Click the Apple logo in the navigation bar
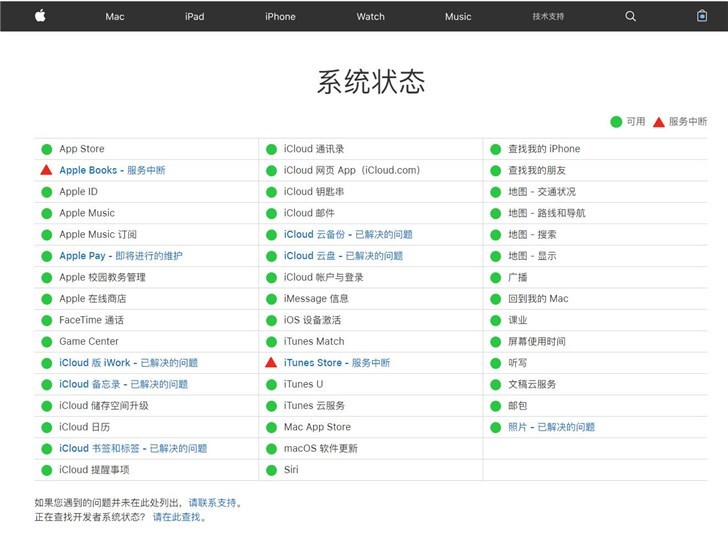Viewport: 728px width, 536px height. [40, 16]
